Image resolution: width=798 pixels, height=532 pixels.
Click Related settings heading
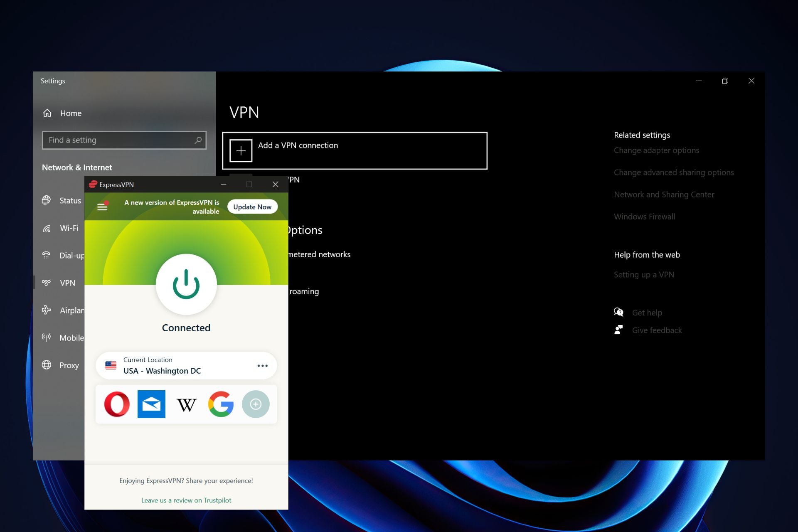point(642,135)
